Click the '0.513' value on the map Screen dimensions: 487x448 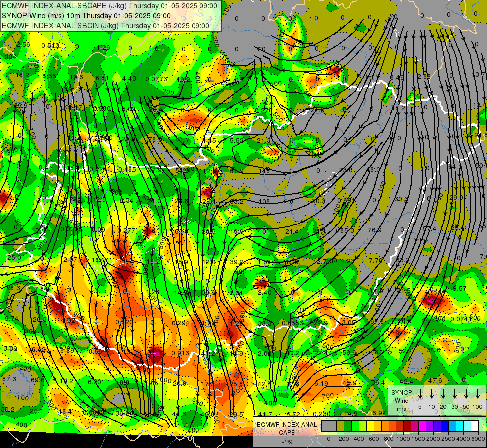(50, 46)
